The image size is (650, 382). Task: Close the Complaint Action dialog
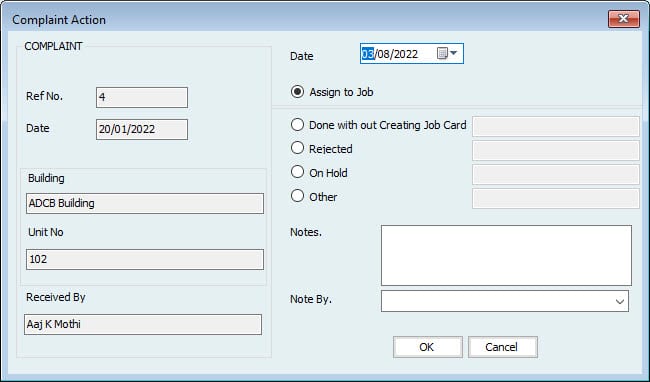click(623, 19)
